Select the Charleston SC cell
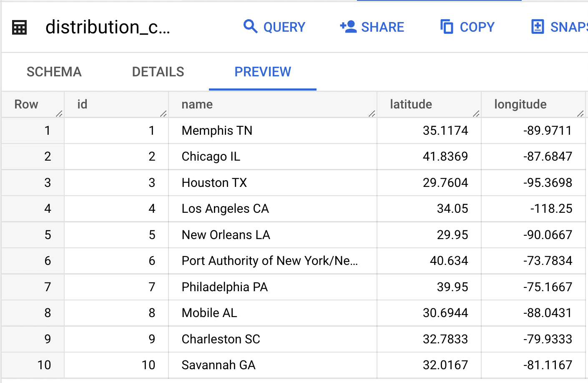 pos(273,339)
